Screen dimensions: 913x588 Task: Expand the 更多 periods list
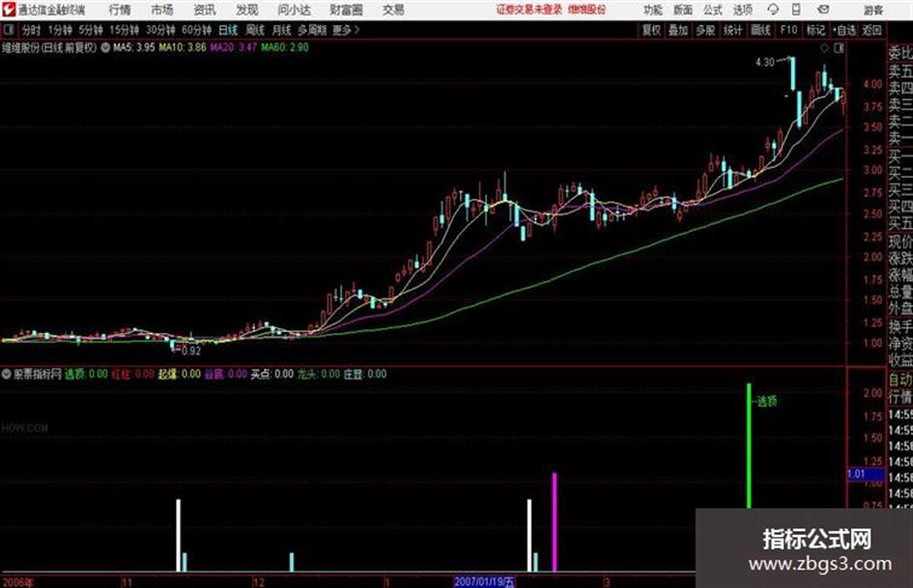point(346,30)
